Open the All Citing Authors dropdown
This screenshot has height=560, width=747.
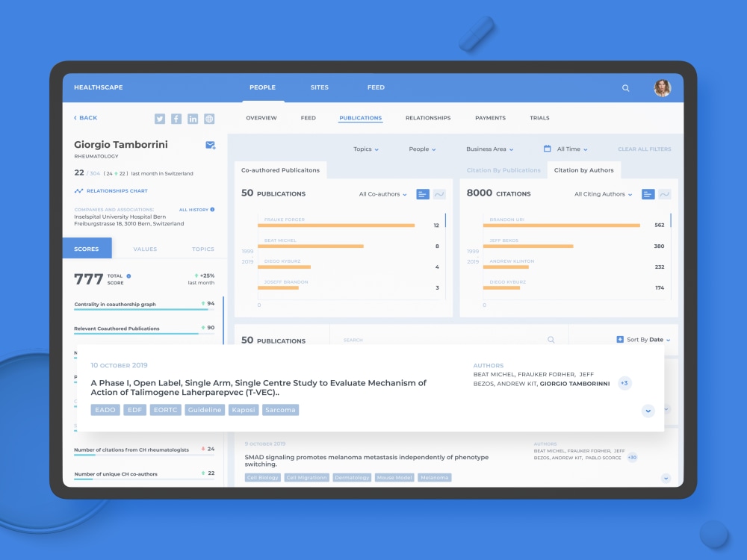click(602, 193)
